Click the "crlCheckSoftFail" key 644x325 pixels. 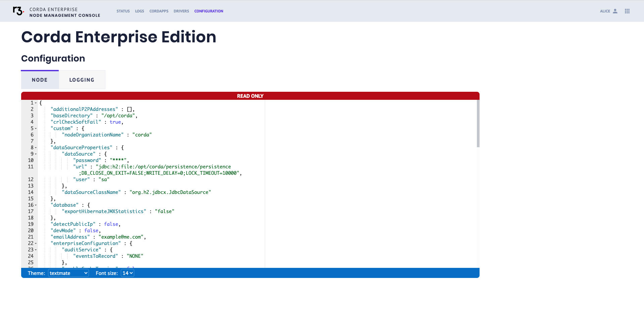76,122
